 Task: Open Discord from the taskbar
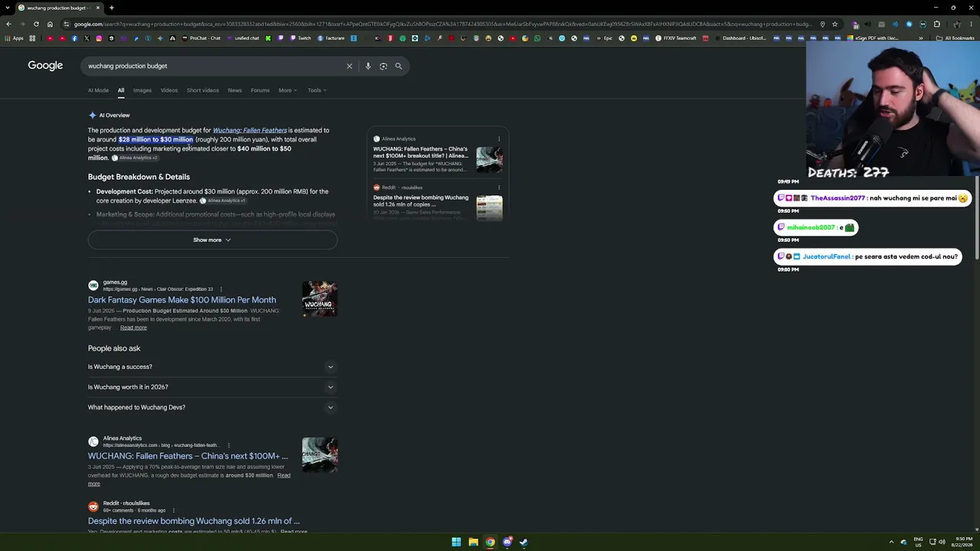coord(507,542)
